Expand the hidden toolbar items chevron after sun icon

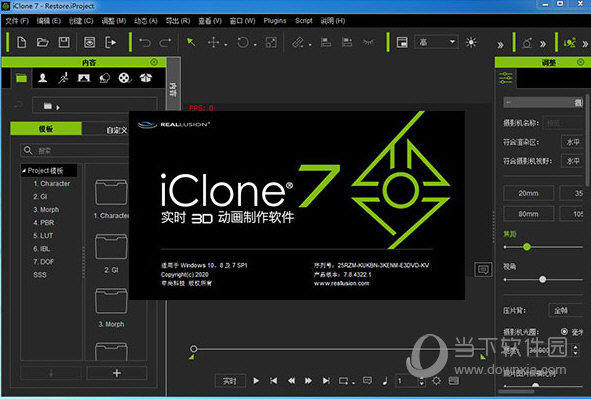coord(500,45)
